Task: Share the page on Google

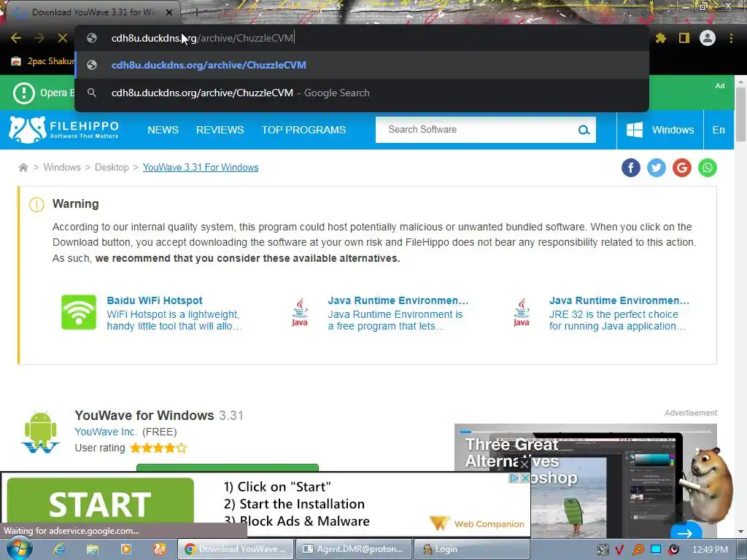Action: 682,168
